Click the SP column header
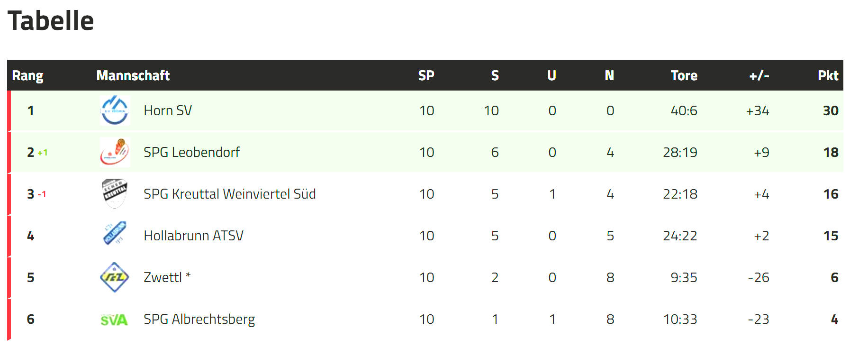 click(x=426, y=75)
